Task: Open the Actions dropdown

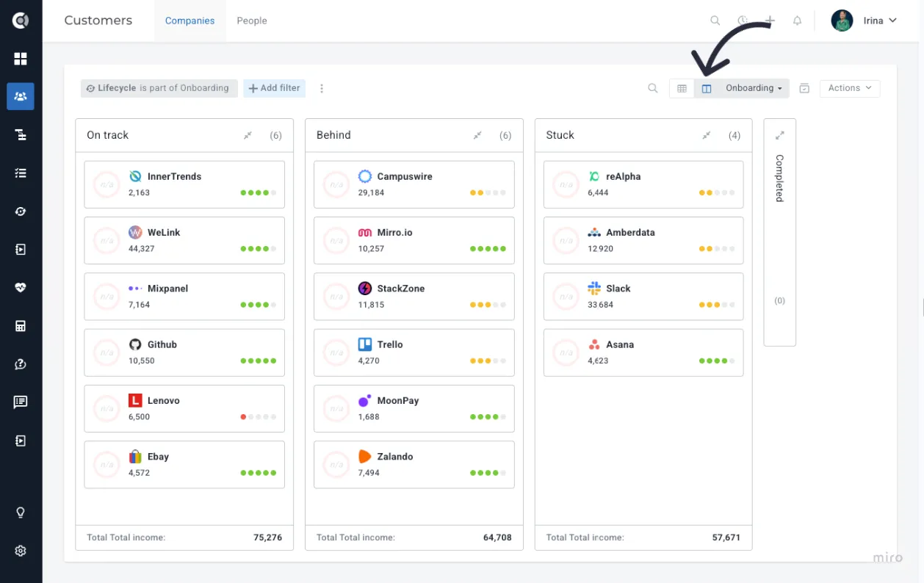Action: (x=850, y=88)
